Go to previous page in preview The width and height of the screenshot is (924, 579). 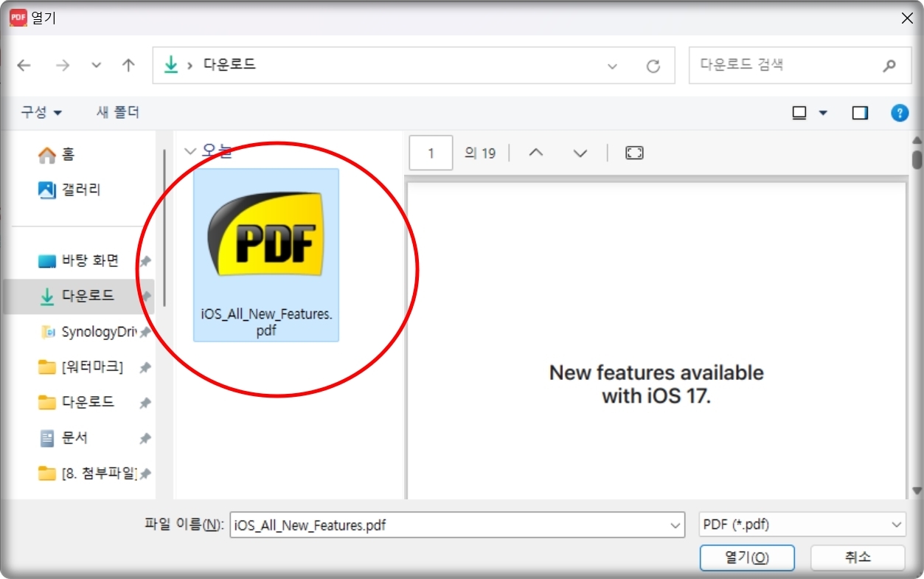pos(536,153)
